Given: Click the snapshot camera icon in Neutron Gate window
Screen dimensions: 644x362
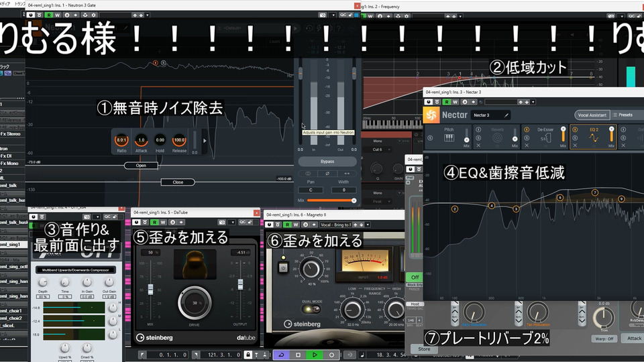Looking at the screenshot, I should (323, 15).
